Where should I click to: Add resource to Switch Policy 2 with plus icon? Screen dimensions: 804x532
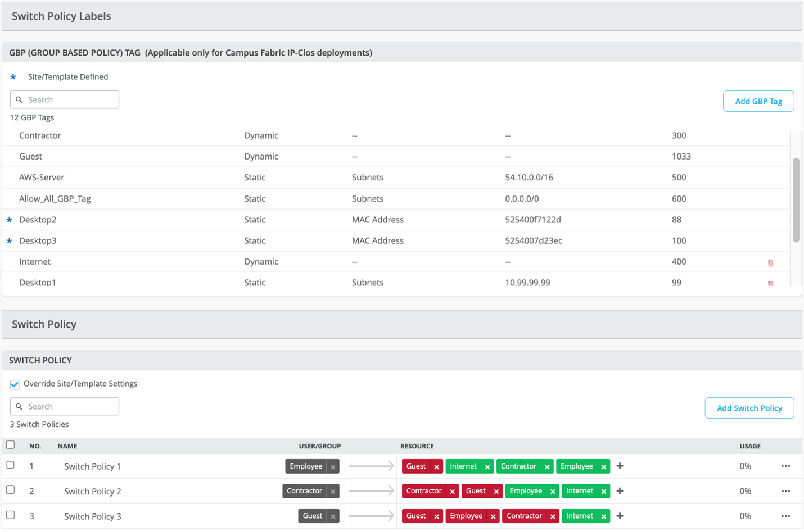point(620,490)
